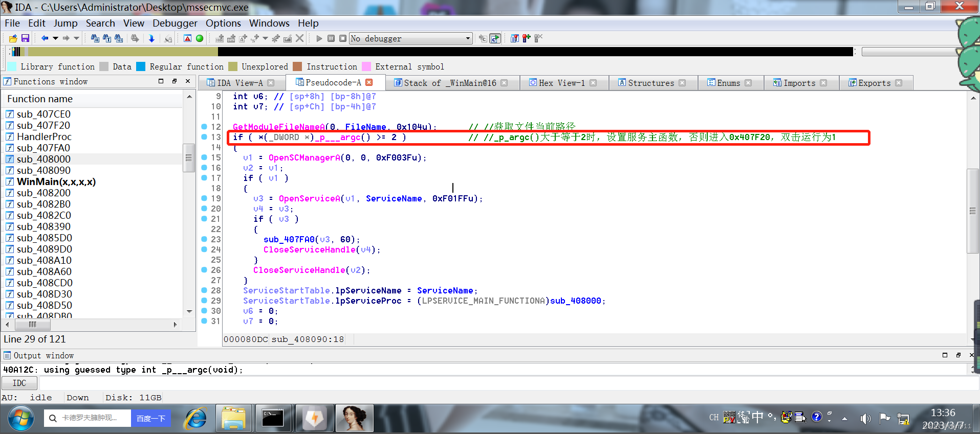Click the Function name column header
The width and height of the screenshot is (980, 434).
93,99
